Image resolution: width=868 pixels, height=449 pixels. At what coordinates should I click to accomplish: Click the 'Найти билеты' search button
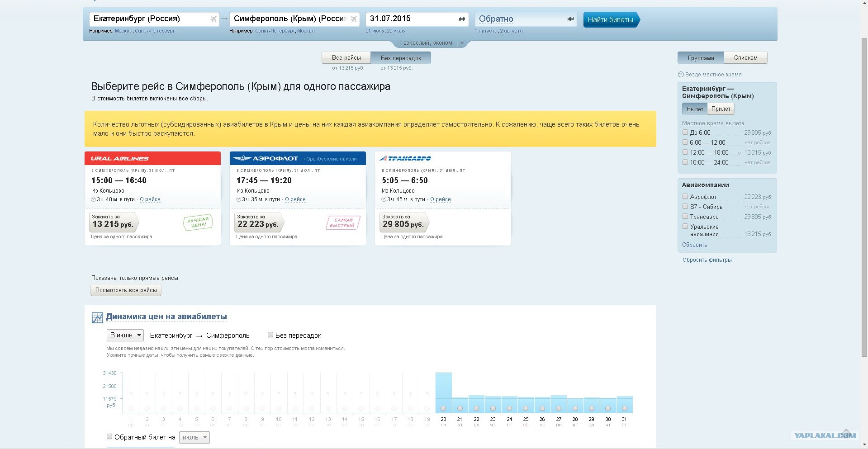(611, 19)
